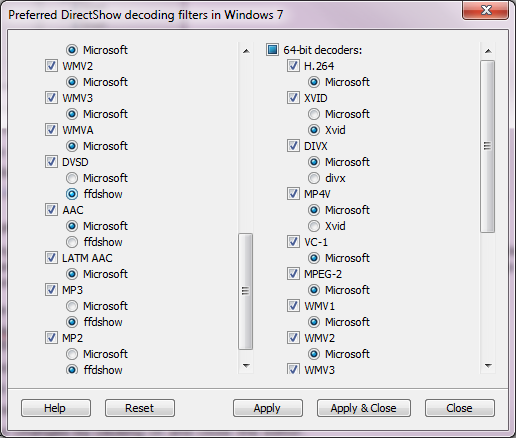Choose Microsoft decoder under XVID
This screenshot has height=438, width=516.
coord(314,114)
